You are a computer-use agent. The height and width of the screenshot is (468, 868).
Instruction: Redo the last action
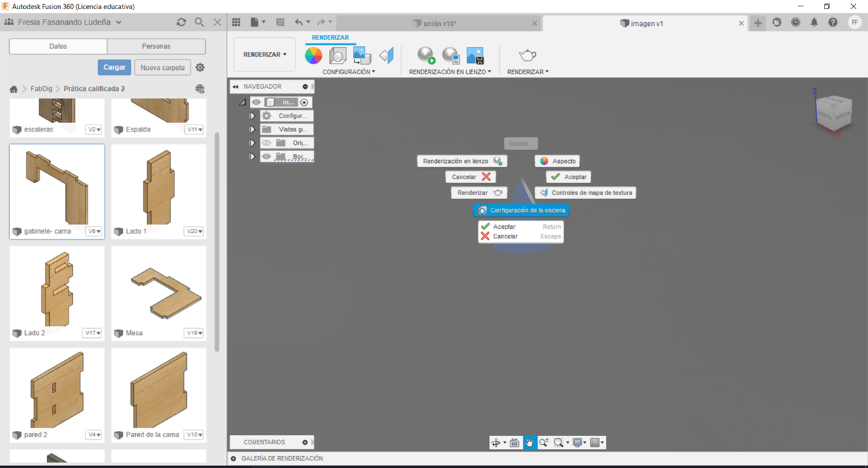point(321,22)
